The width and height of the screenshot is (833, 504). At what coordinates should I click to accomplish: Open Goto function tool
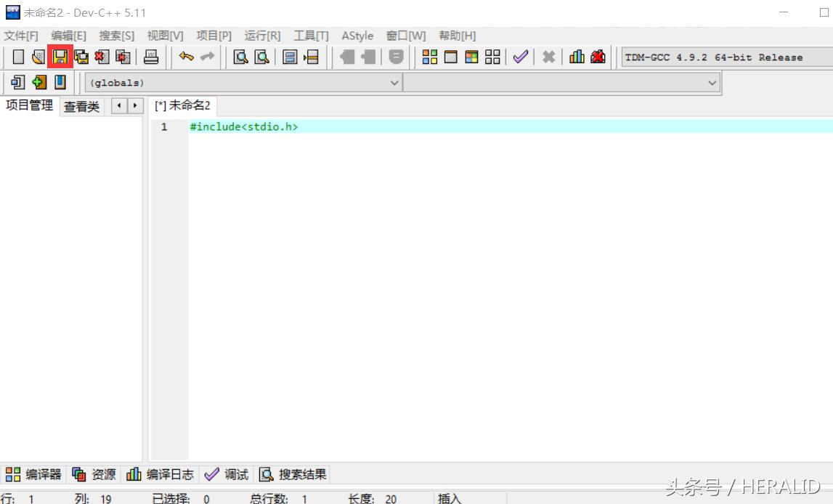tap(290, 57)
